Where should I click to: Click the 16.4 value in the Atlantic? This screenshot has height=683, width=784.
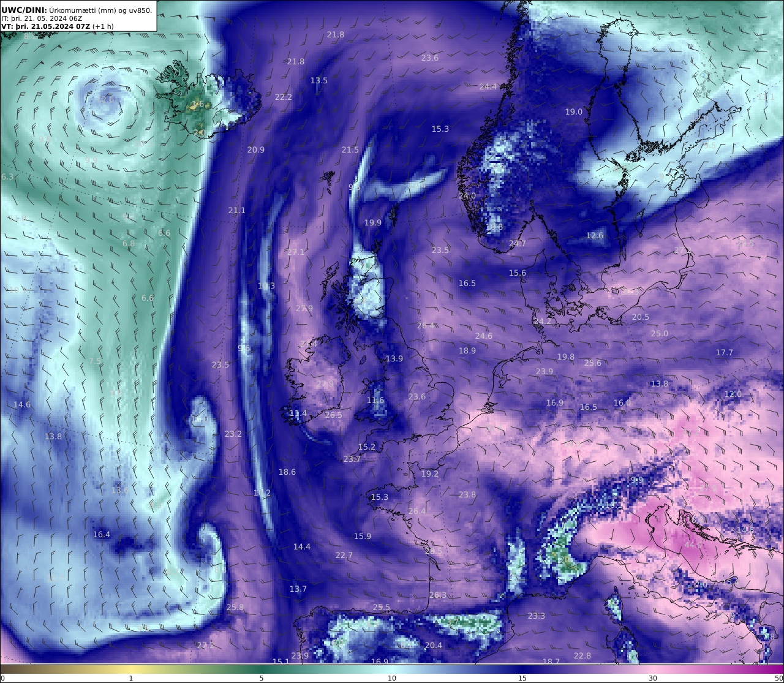pyautogui.click(x=102, y=535)
